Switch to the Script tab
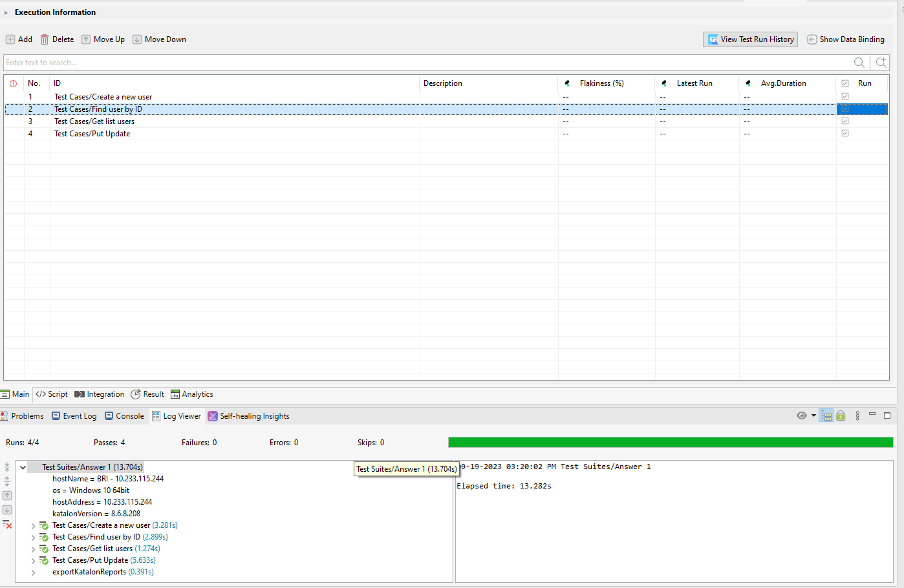The width and height of the screenshot is (904, 588). pos(51,394)
